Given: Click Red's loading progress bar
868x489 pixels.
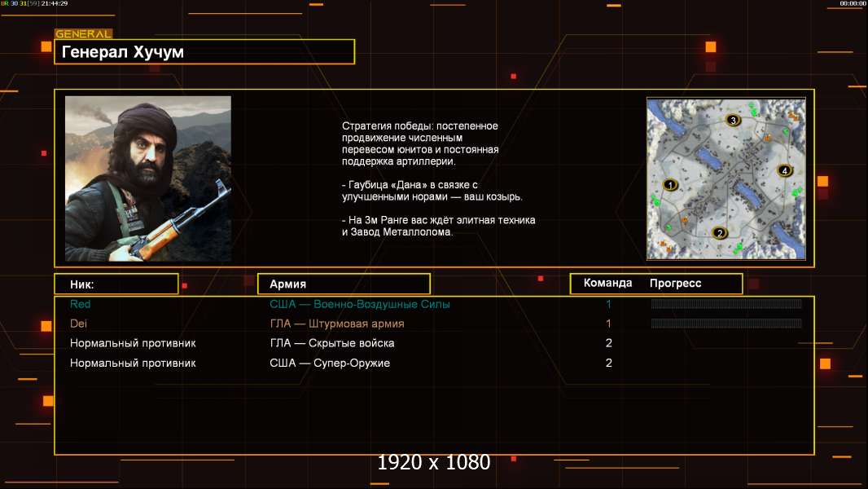Looking at the screenshot, I should click(726, 303).
